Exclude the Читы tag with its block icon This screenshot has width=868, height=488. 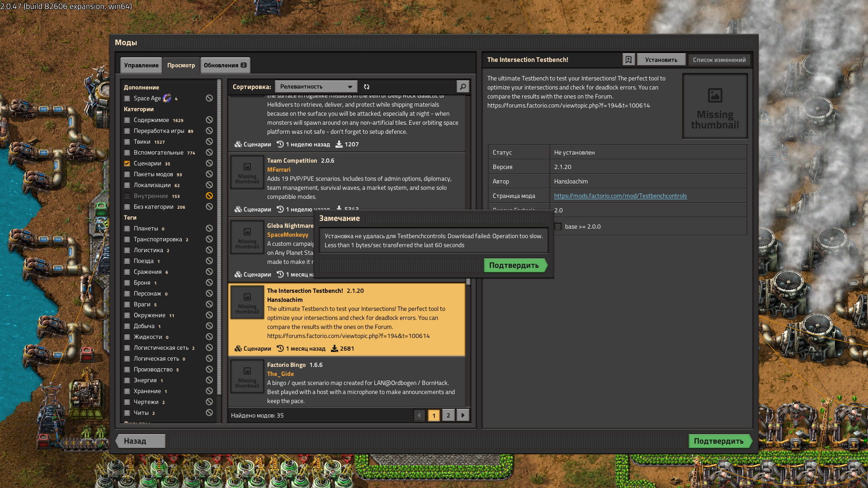click(209, 413)
